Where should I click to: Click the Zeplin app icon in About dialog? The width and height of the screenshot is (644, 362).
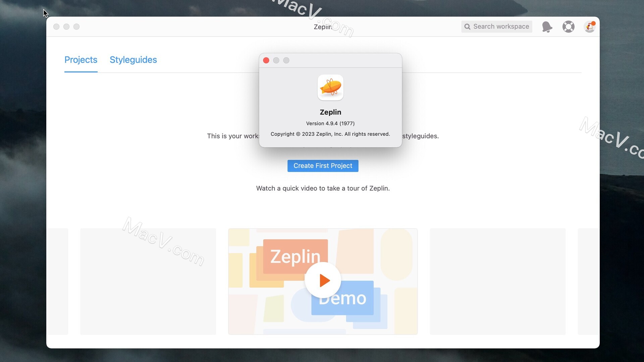330,87
